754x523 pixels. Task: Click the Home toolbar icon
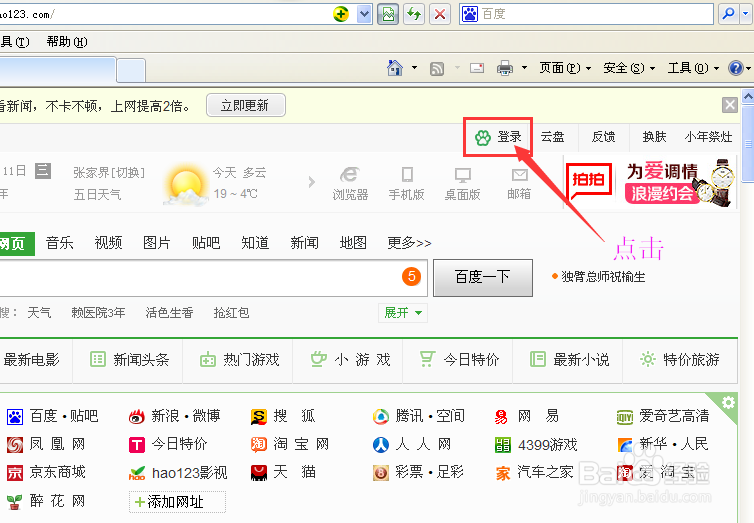pyautogui.click(x=395, y=68)
